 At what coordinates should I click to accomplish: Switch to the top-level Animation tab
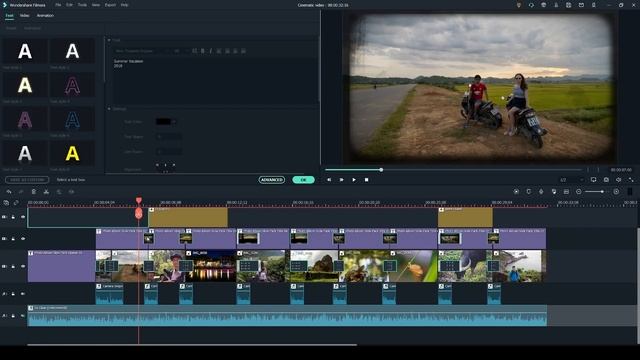[x=45, y=16]
